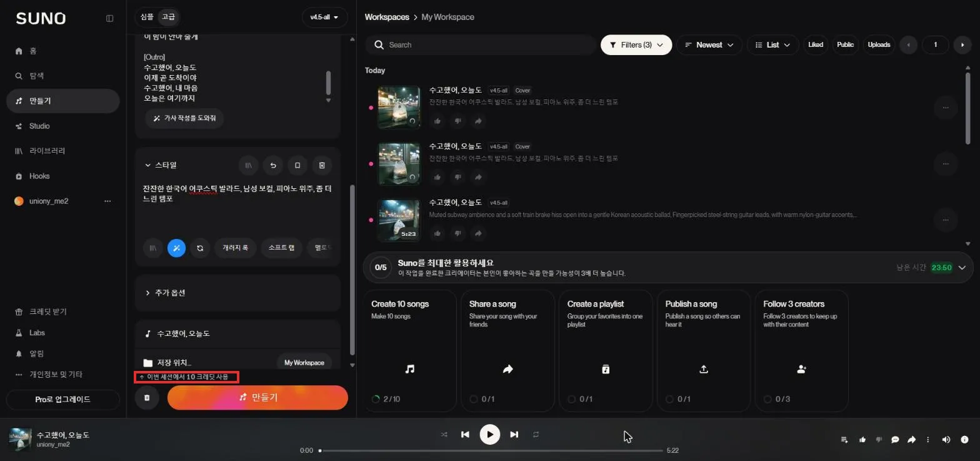This screenshot has width=980, height=461.
Task: Click the Pro로 업그레이드 button
Action: click(x=62, y=399)
